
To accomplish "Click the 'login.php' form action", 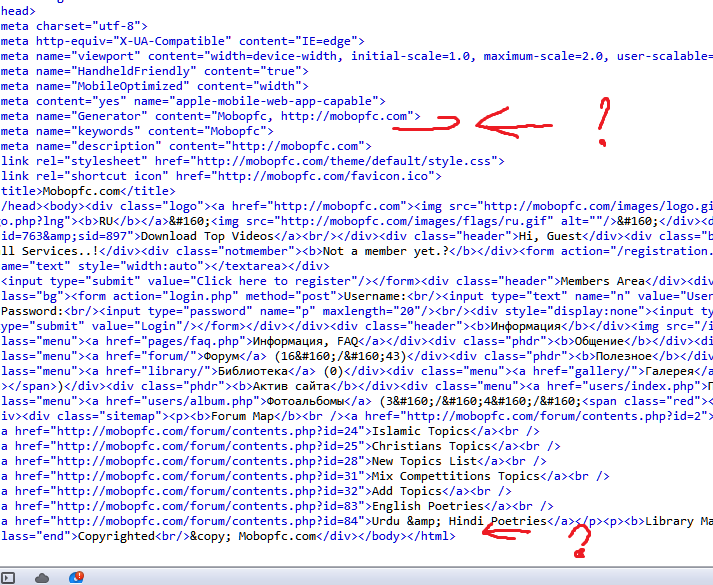I will pos(200,296).
